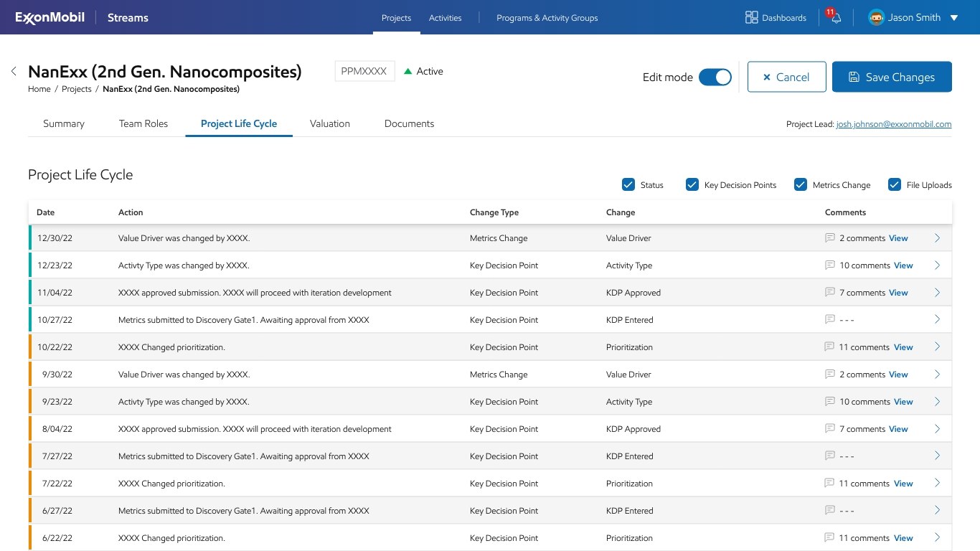Click the comment icon in the 9/30/22 row
This screenshot has width=980, height=551.
(830, 374)
